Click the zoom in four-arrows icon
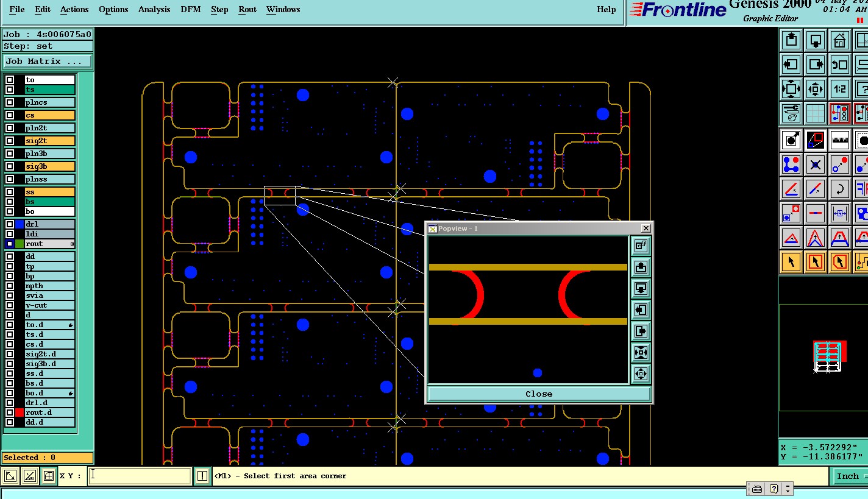The image size is (868, 499). point(791,89)
